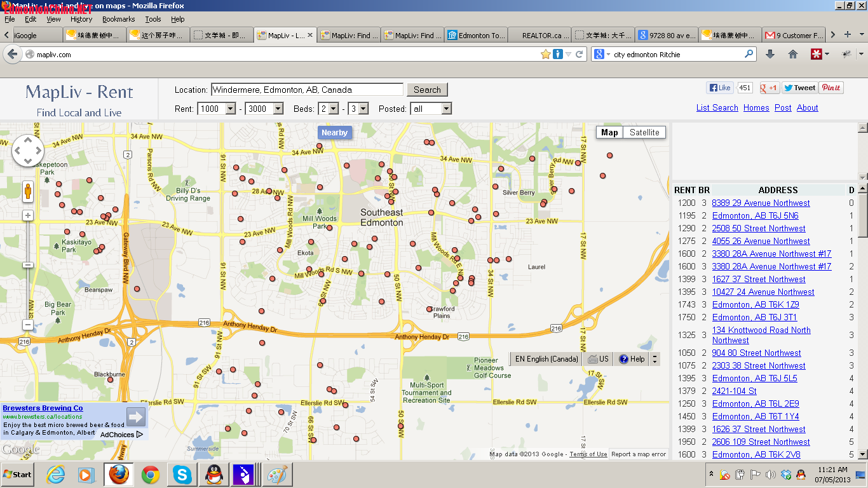868x488 pixels.
Task: Open the Post link
Action: pyautogui.click(x=783, y=108)
